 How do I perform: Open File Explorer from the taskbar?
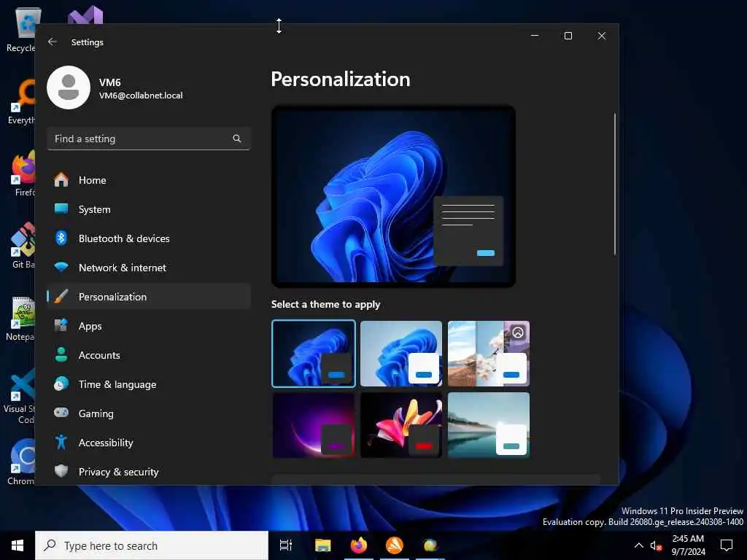pyautogui.click(x=322, y=545)
